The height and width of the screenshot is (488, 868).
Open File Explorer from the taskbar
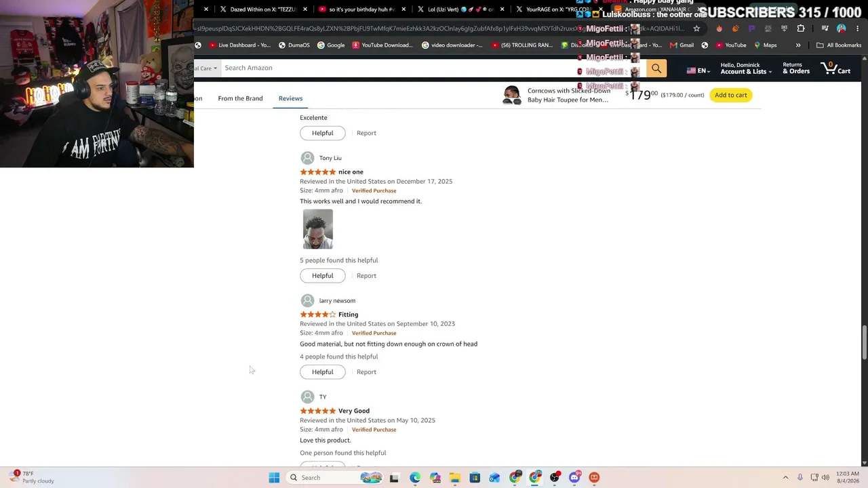455,478
